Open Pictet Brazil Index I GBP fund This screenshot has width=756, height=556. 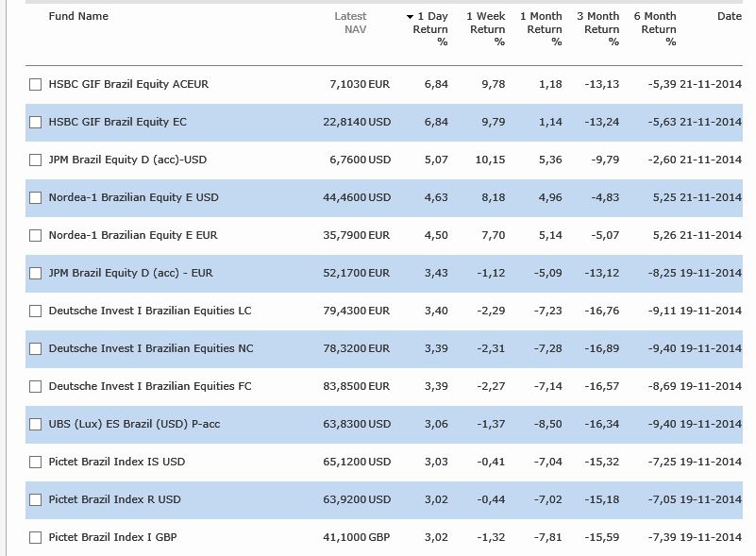(113, 537)
